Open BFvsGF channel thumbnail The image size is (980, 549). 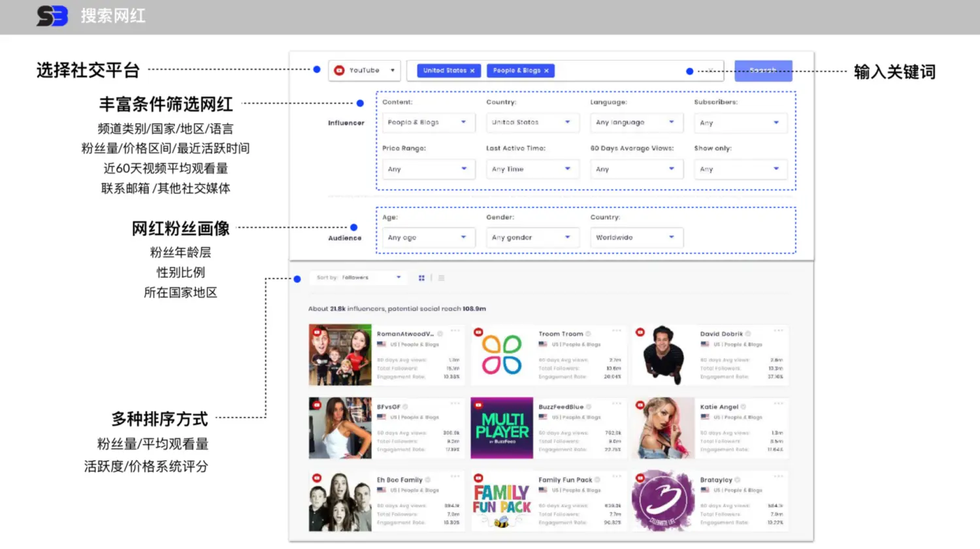[340, 428]
